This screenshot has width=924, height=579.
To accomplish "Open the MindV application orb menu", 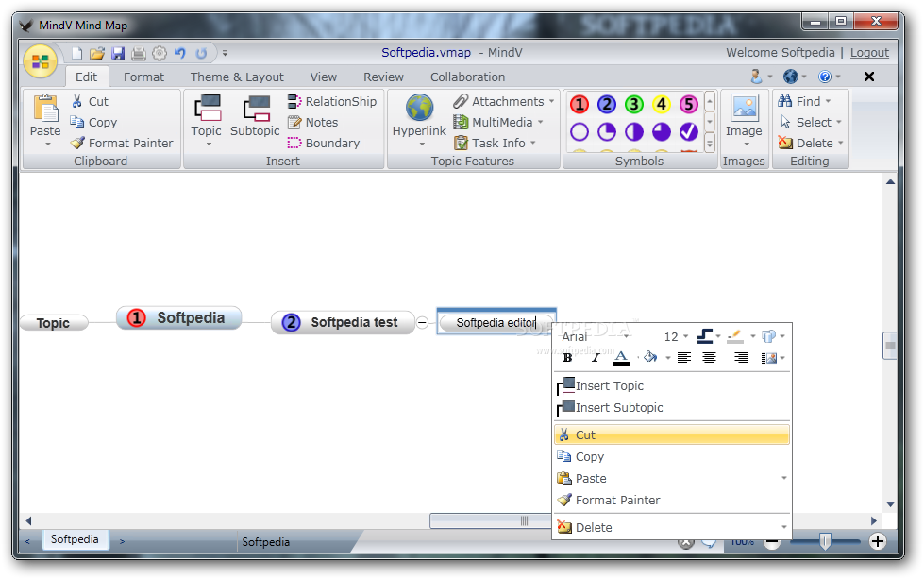I will [x=40, y=61].
